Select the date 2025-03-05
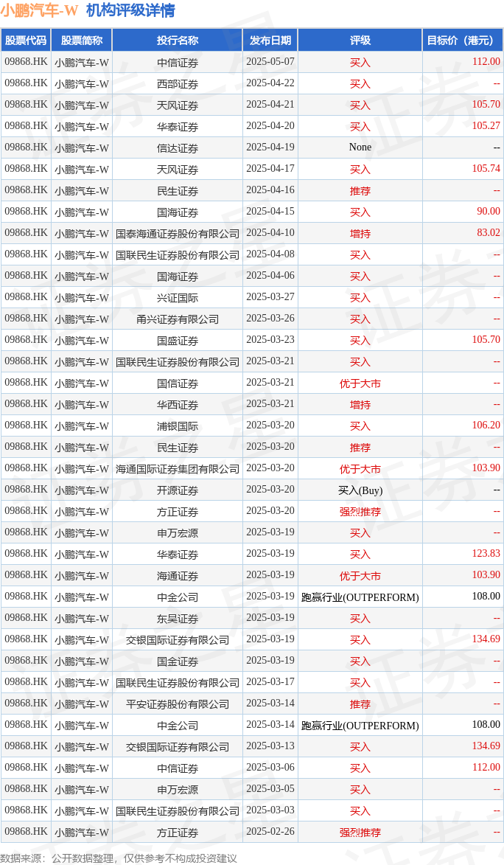Viewport: 504px width, 865px height. pos(270,790)
